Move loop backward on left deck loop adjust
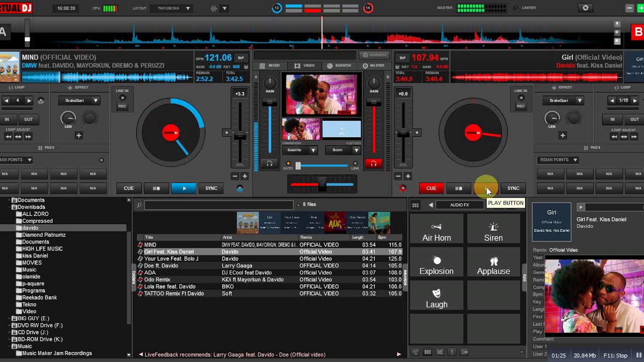Viewport: 644px width, 362px height. tap(9, 137)
